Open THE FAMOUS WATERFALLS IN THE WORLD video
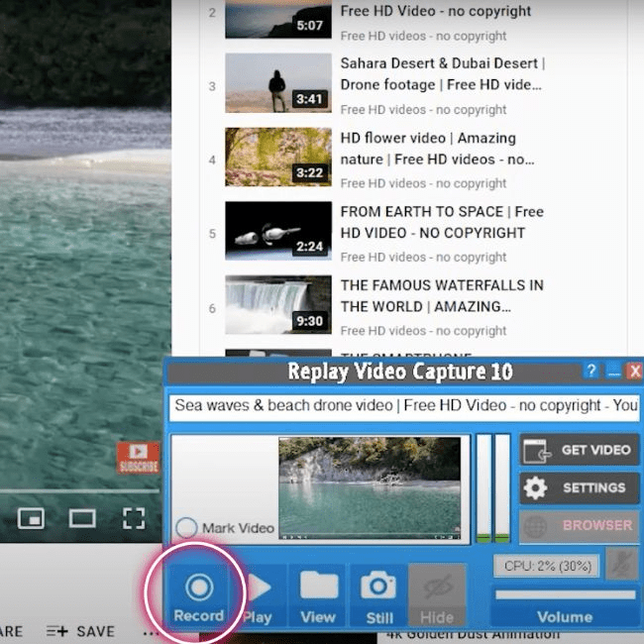 click(442, 295)
